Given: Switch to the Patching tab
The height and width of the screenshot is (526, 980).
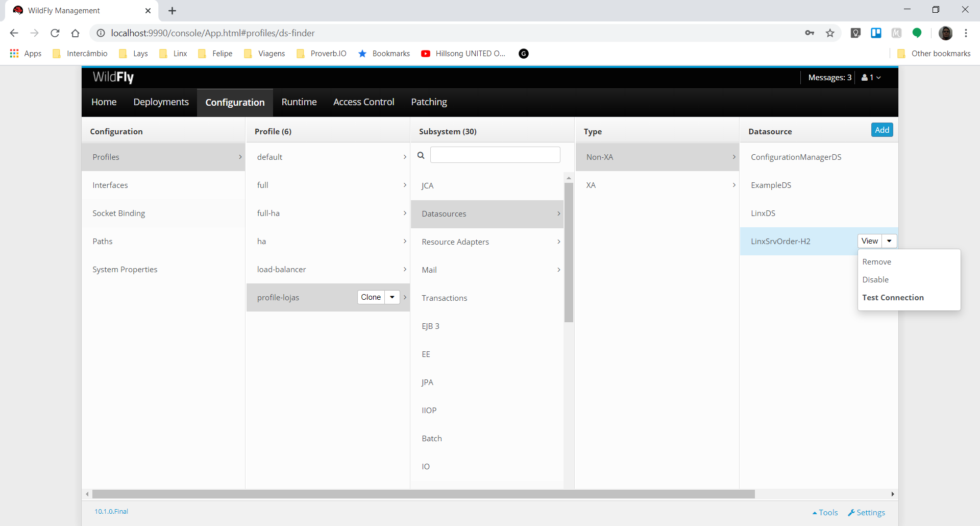Looking at the screenshot, I should pos(429,102).
